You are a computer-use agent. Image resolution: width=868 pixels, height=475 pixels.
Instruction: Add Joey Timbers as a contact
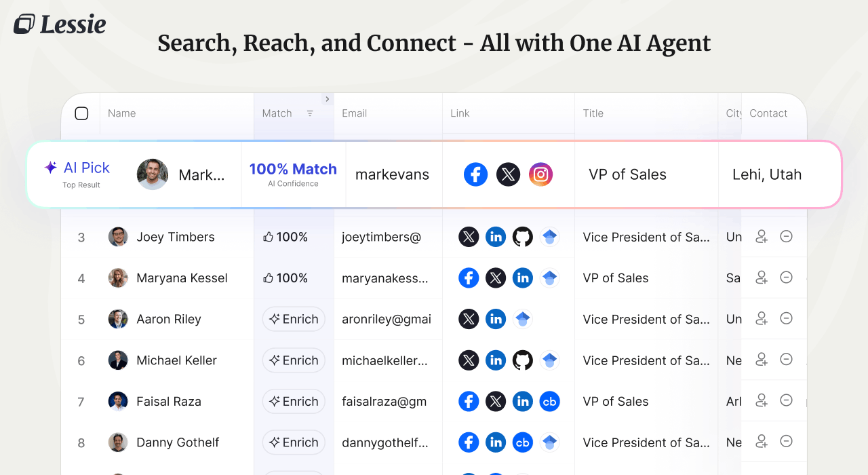[762, 237]
